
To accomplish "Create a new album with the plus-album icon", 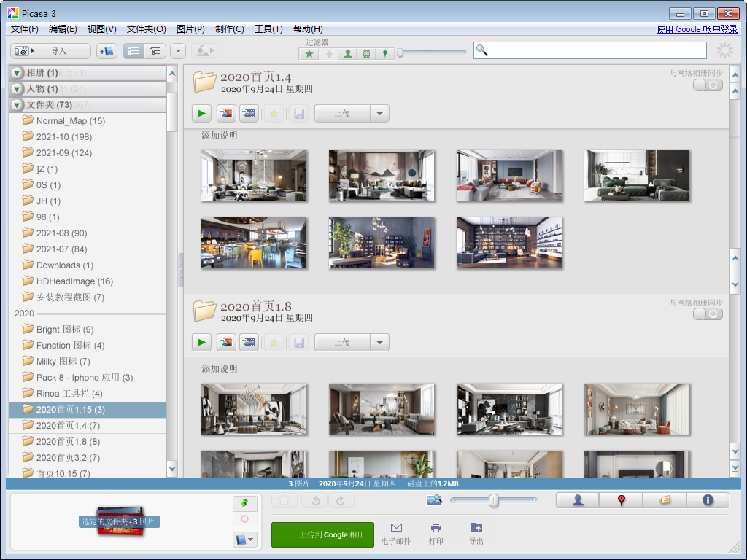I will tap(107, 51).
